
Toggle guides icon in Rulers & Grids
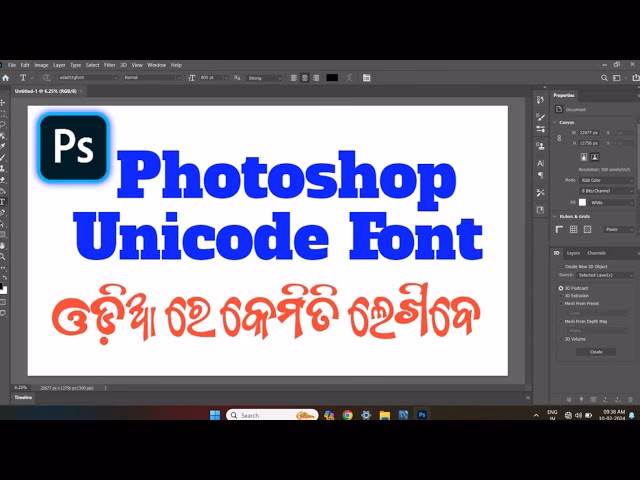(587, 229)
